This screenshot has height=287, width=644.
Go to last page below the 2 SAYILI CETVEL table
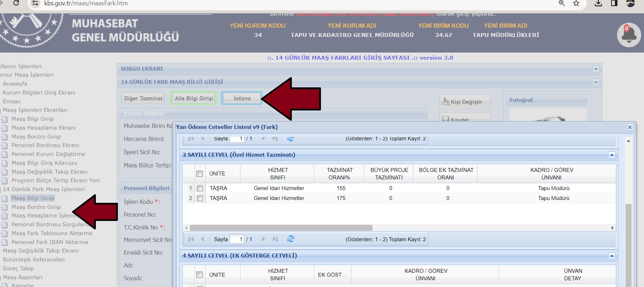tap(275, 239)
